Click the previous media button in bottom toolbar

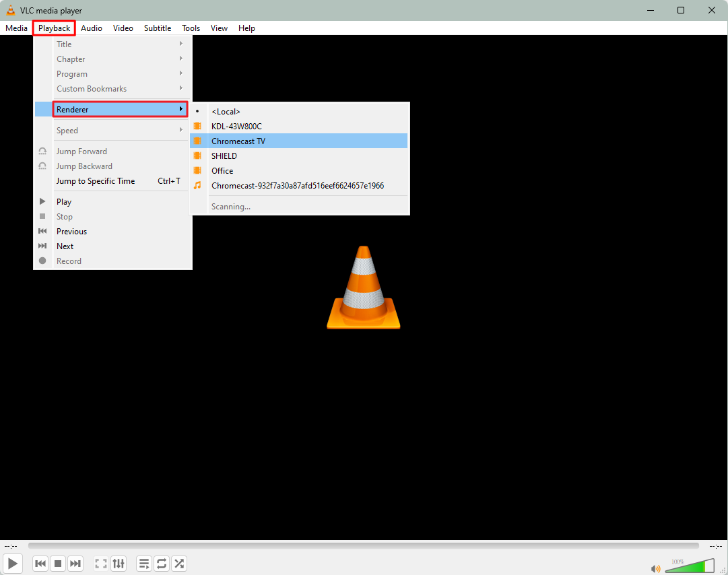pyautogui.click(x=40, y=564)
